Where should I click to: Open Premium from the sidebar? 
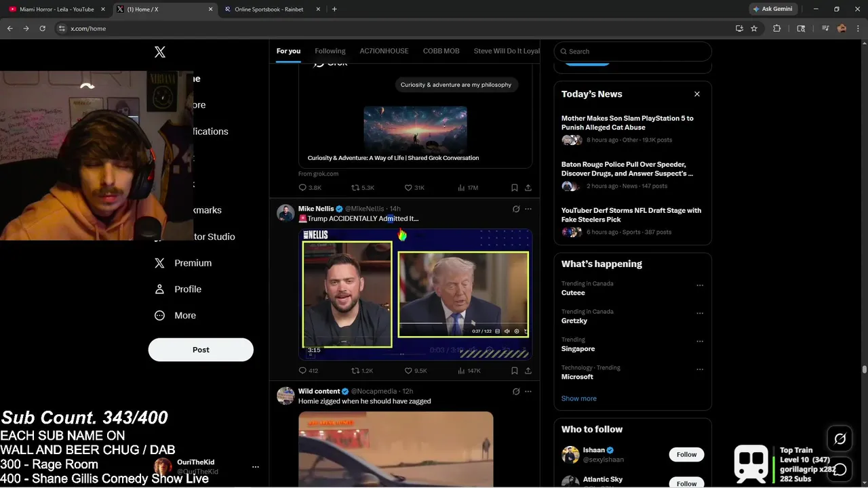pos(183,263)
